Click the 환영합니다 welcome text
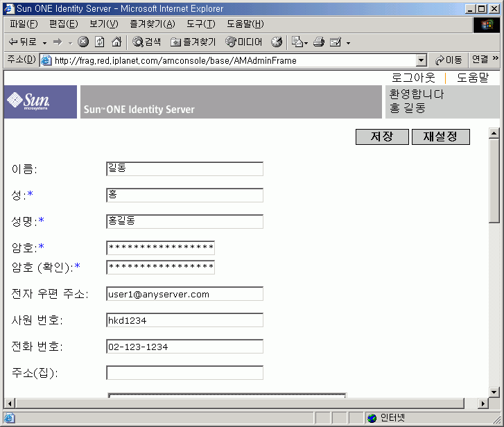The width and height of the screenshot is (504, 427). coord(417,94)
